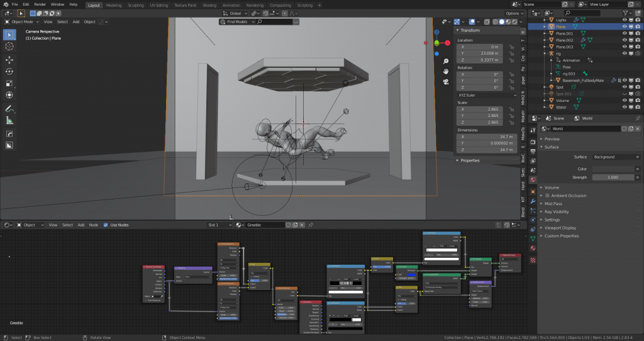The width and height of the screenshot is (644, 341).
Task: Activate the Transform tool
Action: click(x=9, y=95)
